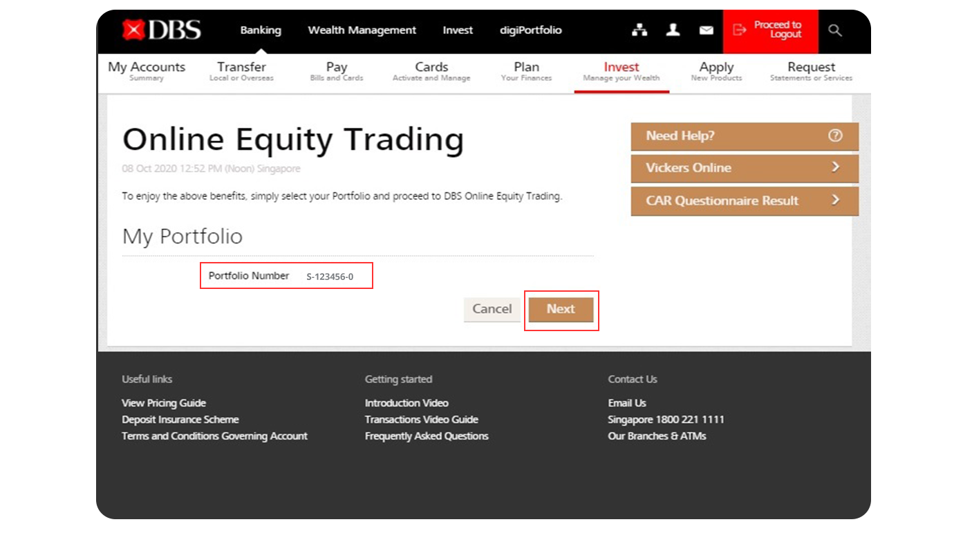The width and height of the screenshot is (972, 560).
Task: Open Terms and Conditions Governing Account link
Action: [215, 436]
